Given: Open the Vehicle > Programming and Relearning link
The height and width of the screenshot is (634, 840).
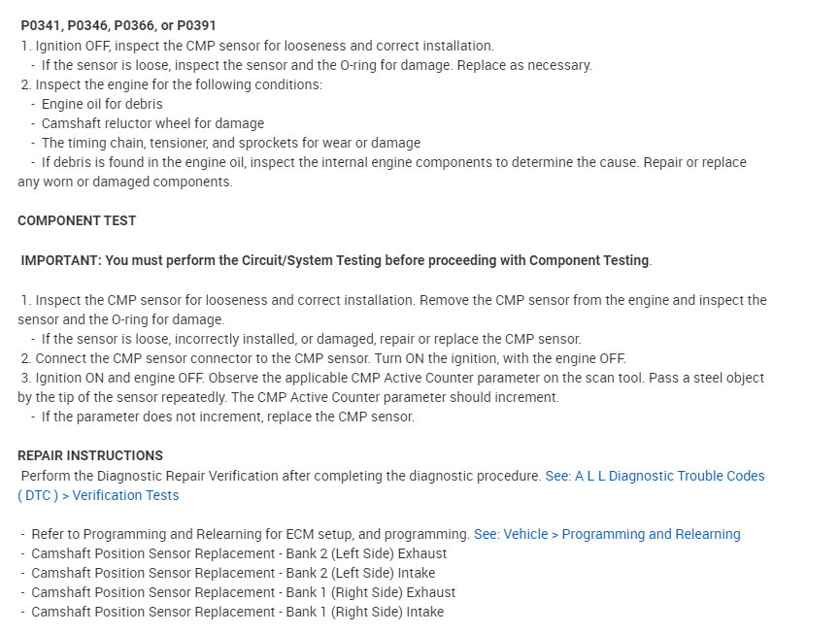Looking at the screenshot, I should click(607, 534).
